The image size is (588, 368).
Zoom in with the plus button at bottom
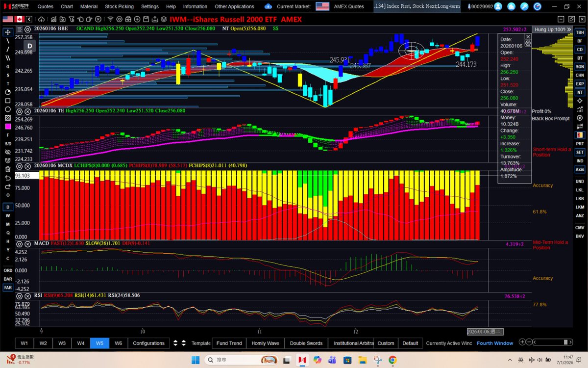pos(522,342)
